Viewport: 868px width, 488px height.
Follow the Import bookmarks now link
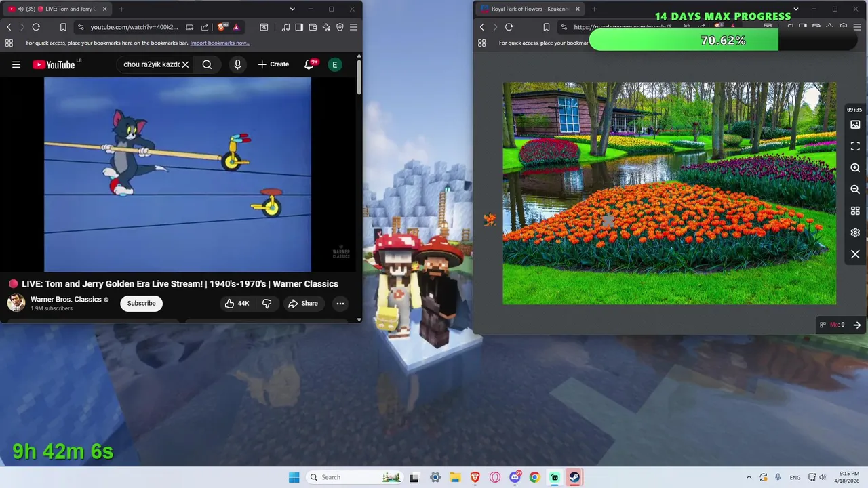pos(220,43)
